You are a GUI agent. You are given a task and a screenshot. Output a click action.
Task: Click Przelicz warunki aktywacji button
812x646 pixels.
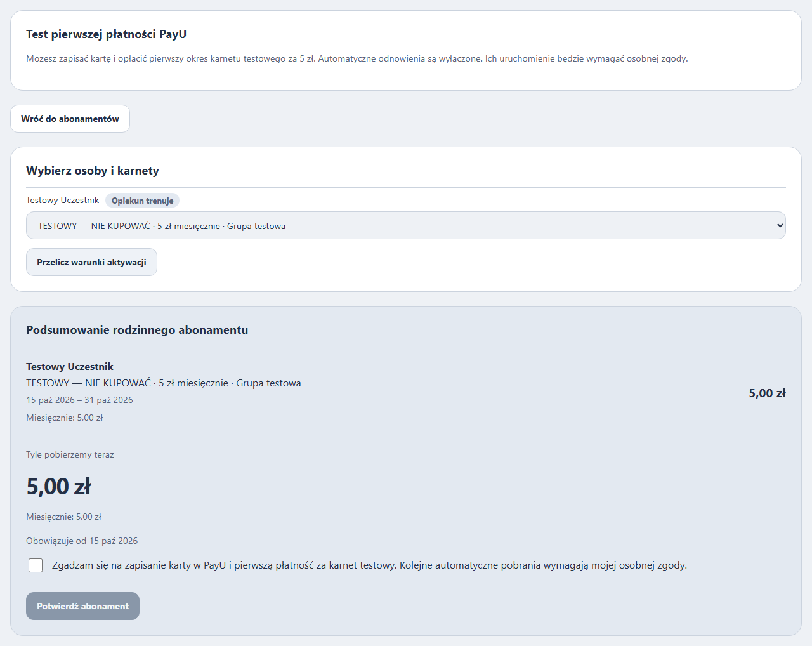[x=91, y=262]
